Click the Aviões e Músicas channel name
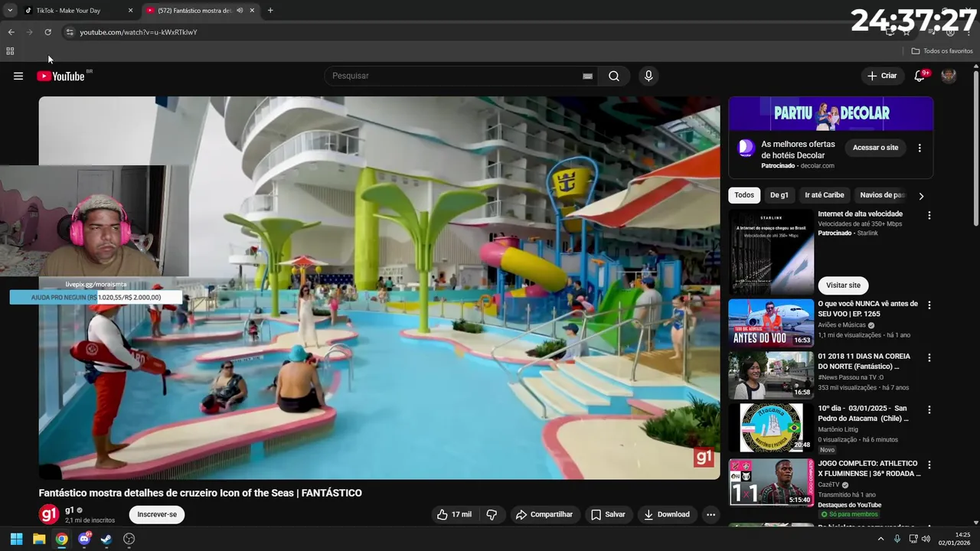Viewport: 980px width, 551px height. [842, 325]
